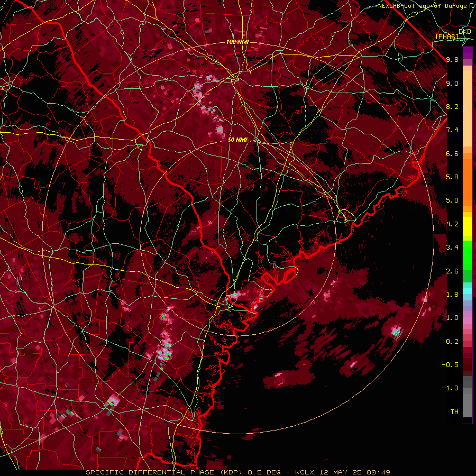Click the bright green segment of color bar

467,255
